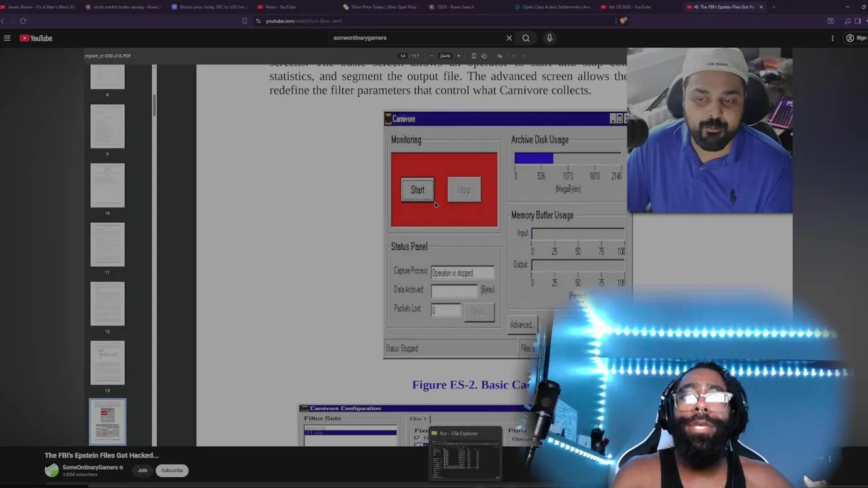Select PDF page 11 thumbnail
Image resolution: width=868 pixels, height=488 pixels.
pos(107,244)
